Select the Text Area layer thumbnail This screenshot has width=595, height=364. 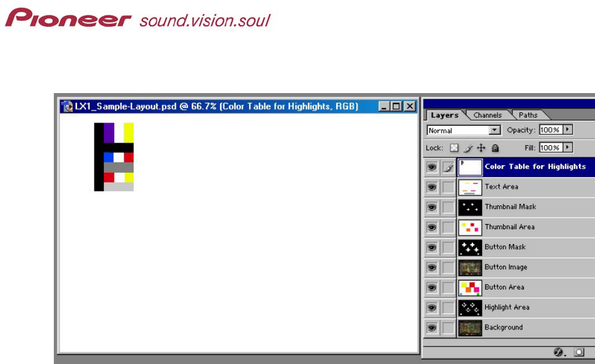[x=470, y=187]
